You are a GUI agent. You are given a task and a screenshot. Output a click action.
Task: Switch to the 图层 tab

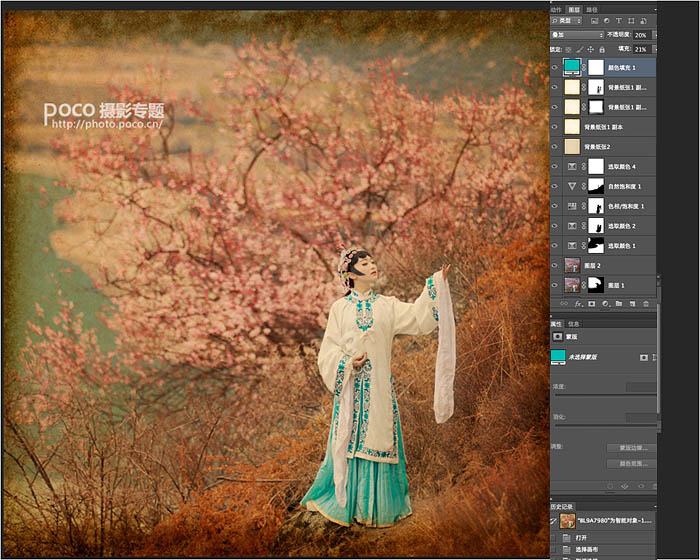[574, 9]
